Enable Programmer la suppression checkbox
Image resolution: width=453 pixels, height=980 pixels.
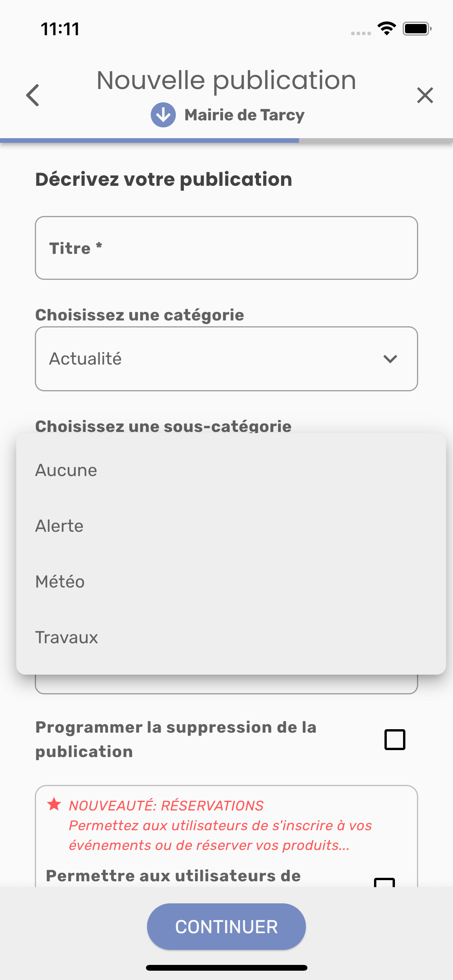point(395,740)
